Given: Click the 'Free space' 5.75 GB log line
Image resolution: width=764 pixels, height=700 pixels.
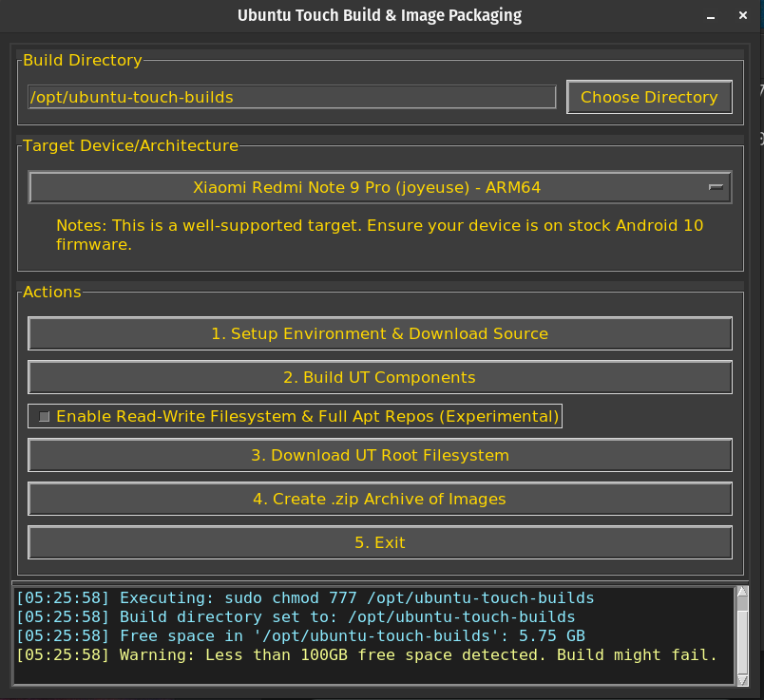Looking at the screenshot, I should click(x=300, y=635).
